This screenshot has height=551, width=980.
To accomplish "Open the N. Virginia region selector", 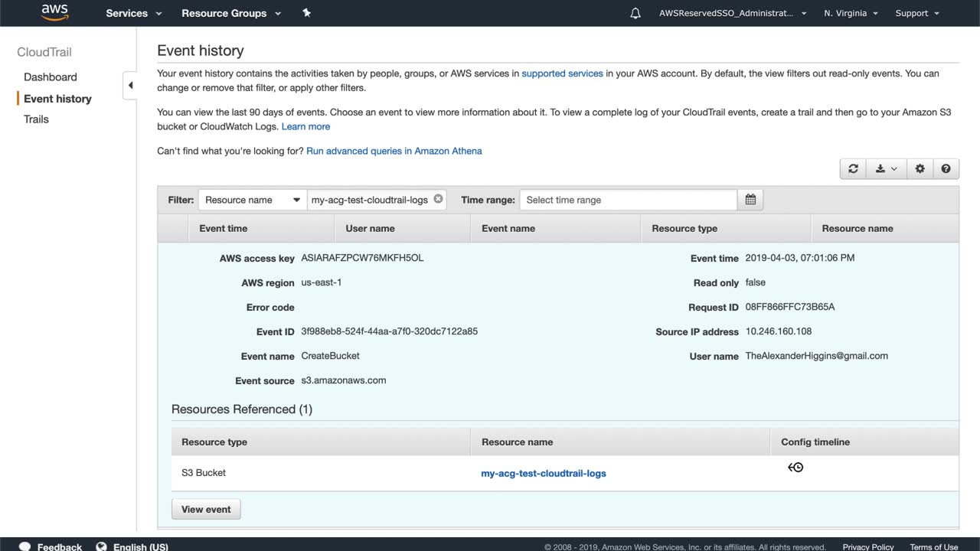I will tap(851, 13).
